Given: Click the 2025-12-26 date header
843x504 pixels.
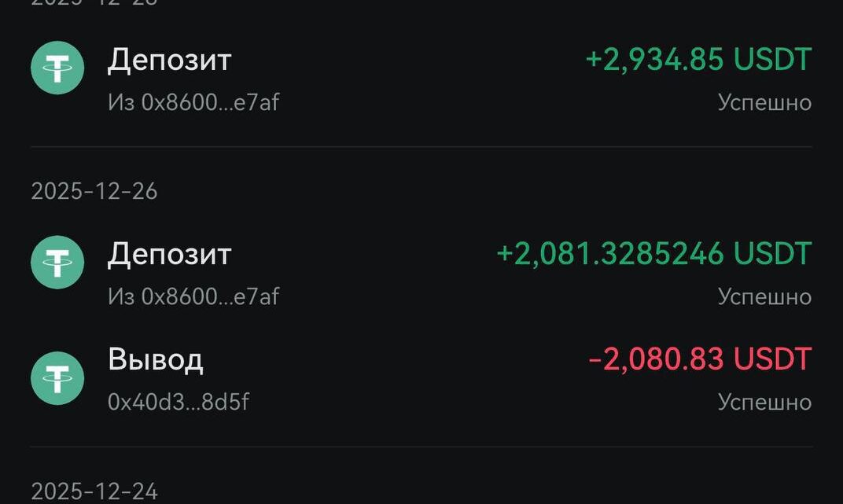Looking at the screenshot, I should (x=94, y=191).
